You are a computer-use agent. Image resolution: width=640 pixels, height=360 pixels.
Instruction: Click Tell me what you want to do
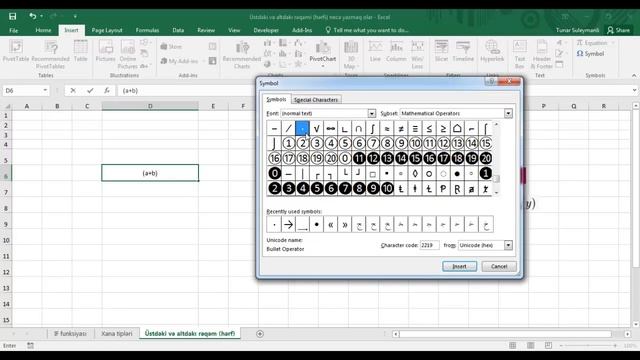coord(367,30)
